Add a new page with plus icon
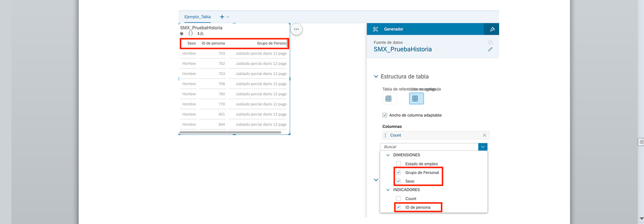644x224 pixels. (x=222, y=17)
